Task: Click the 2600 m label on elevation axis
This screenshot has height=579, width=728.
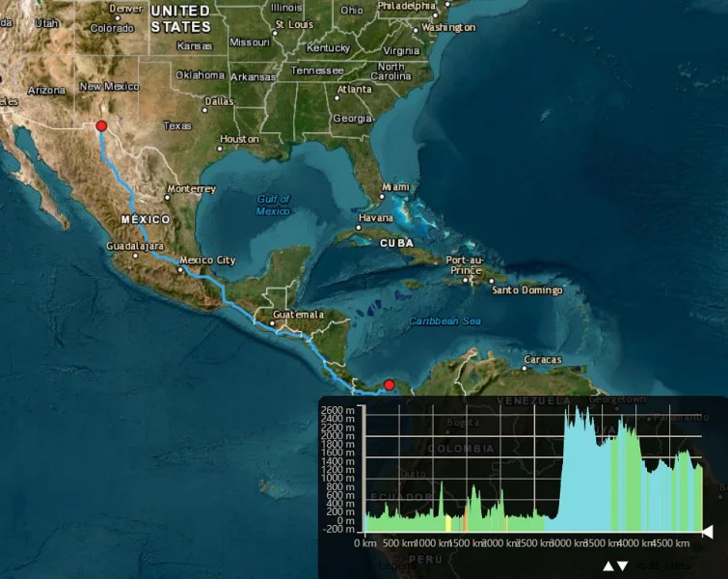Action: pyautogui.click(x=337, y=411)
